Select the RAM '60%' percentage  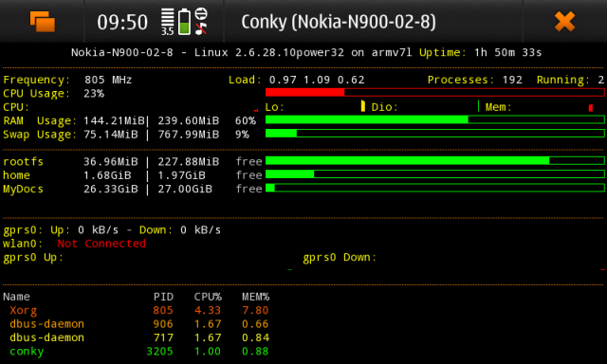(246, 120)
